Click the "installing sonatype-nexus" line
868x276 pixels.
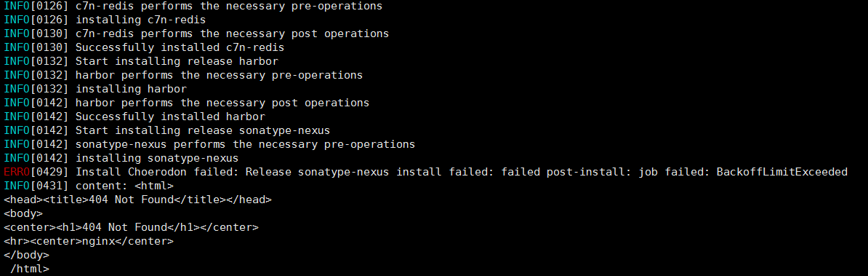[x=121, y=158]
